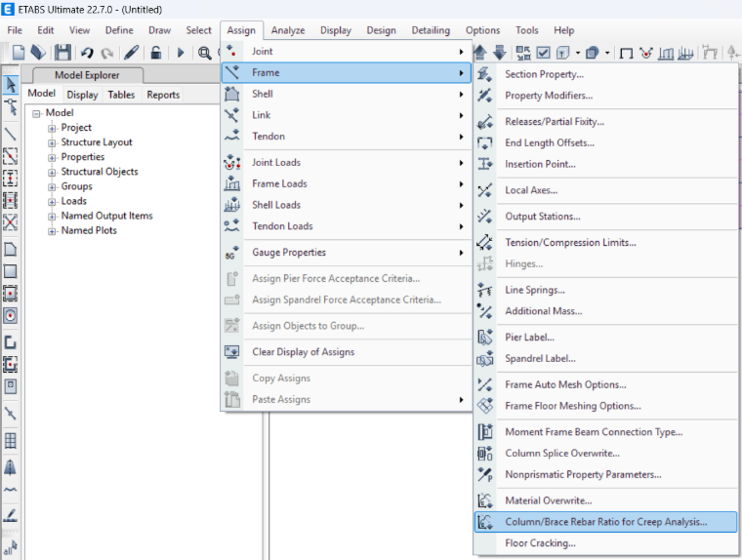Click the New Model blank page icon
Viewport: 742px width, 560px height.
[18, 52]
